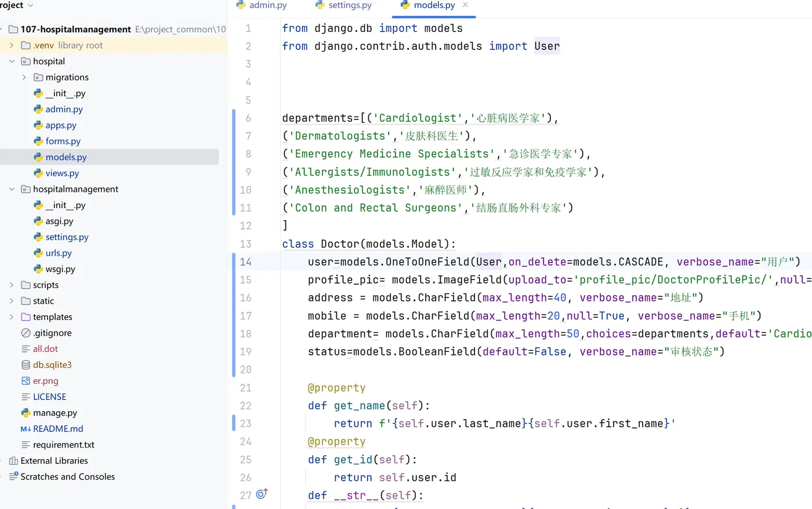Click the 'User' import on line 2
Screen dimensions: 812x509
tap(547, 46)
